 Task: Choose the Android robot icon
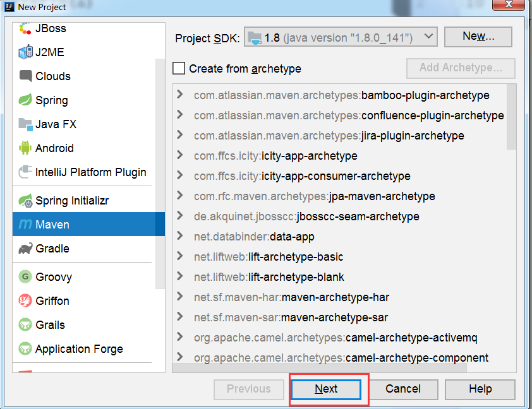pyautogui.click(x=25, y=148)
